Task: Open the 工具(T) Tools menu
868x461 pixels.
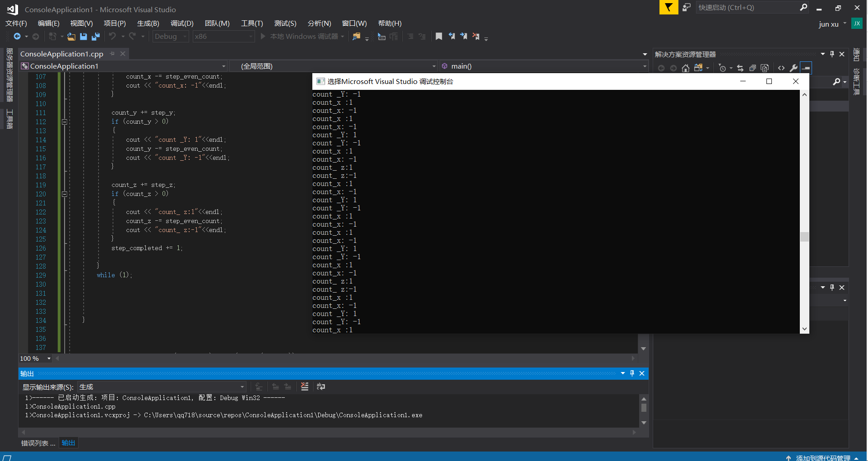Action: pyautogui.click(x=252, y=23)
